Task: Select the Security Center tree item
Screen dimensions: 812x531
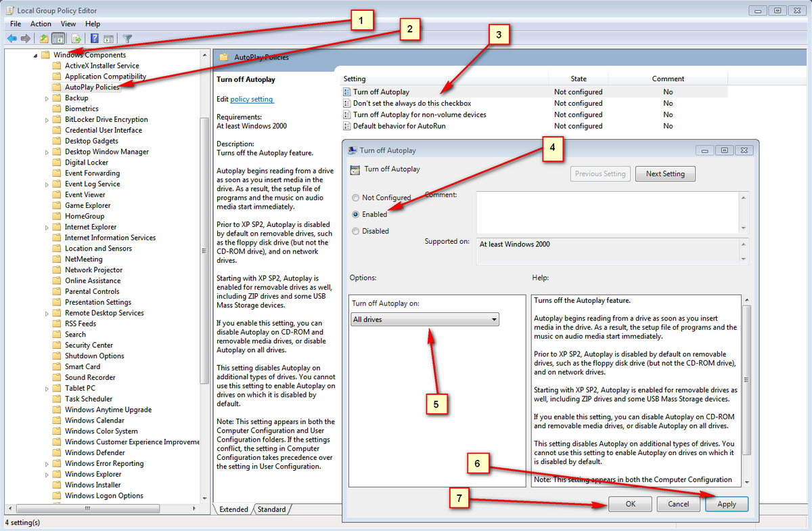Action: (x=89, y=345)
